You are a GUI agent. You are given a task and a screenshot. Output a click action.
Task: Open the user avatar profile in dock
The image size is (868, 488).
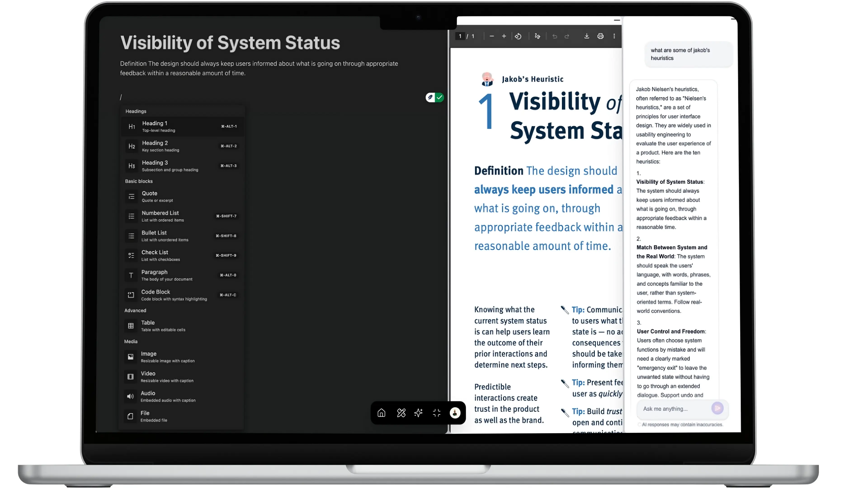click(455, 413)
